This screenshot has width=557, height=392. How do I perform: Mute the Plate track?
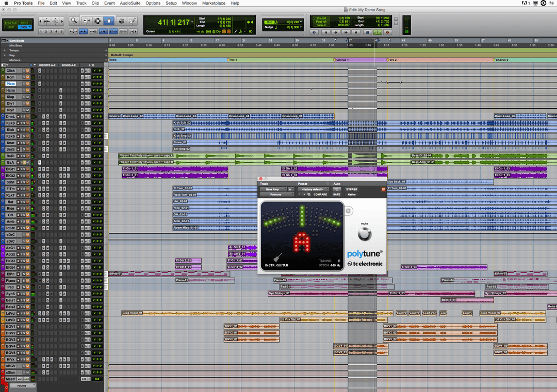(27, 84)
